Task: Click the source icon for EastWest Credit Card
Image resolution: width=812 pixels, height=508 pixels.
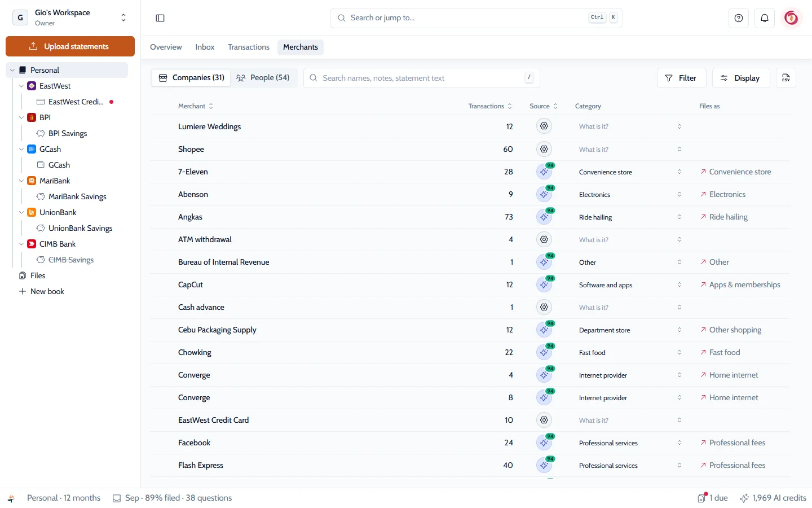Action: point(544,420)
